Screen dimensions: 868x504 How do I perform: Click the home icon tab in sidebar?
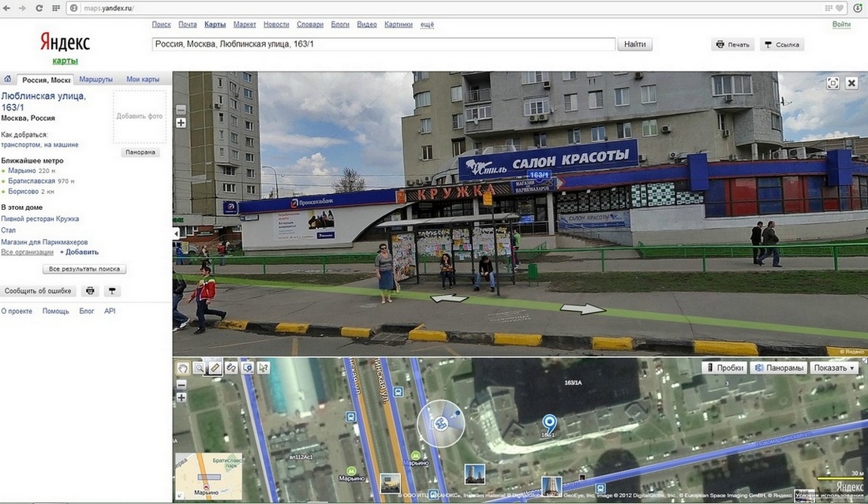point(8,79)
